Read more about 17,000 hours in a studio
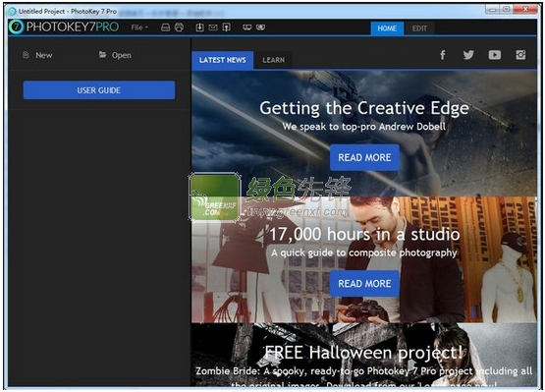Screen dimensions: 545x392 click(364, 284)
